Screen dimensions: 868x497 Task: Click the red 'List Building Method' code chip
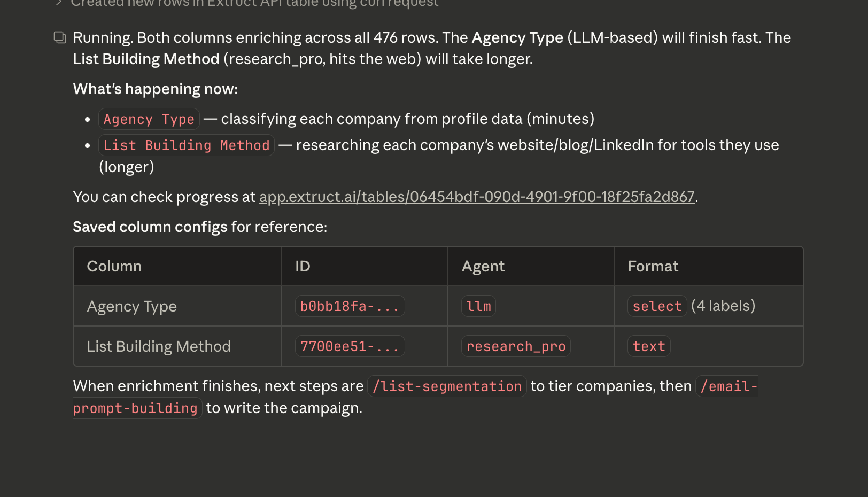pos(186,145)
